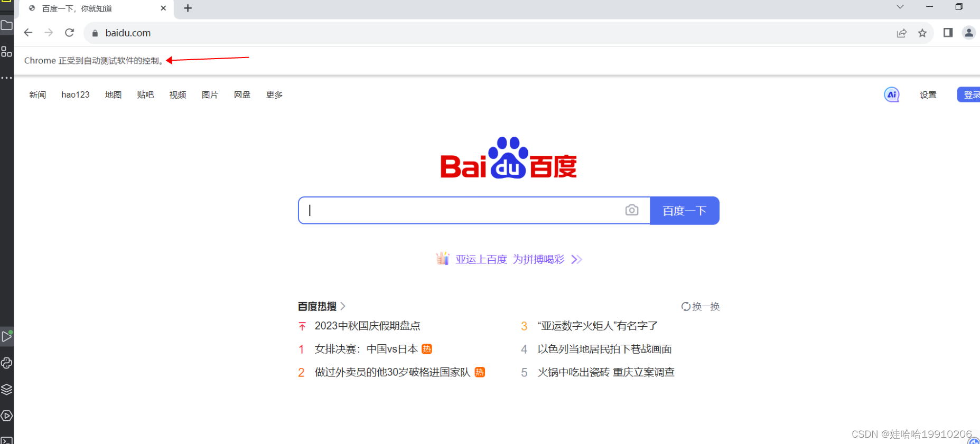Open the terminal icon in left sidebar
Screen dimensions: 980x444
[7, 440]
